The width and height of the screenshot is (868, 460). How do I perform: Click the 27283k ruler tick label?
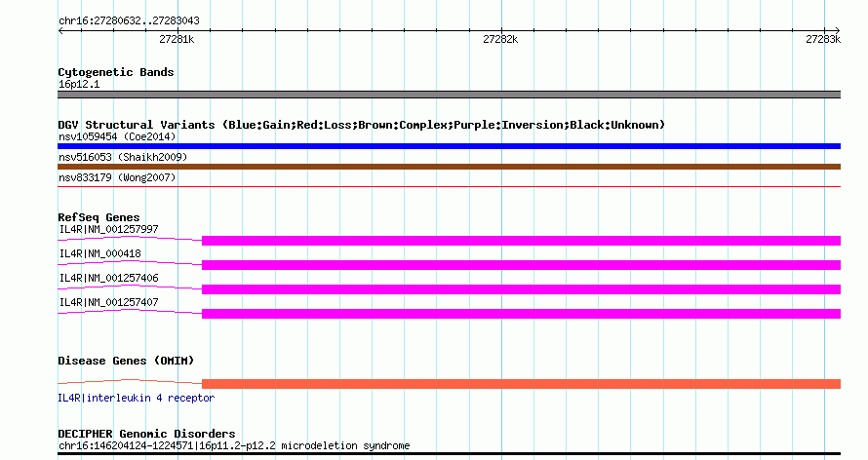[823, 39]
